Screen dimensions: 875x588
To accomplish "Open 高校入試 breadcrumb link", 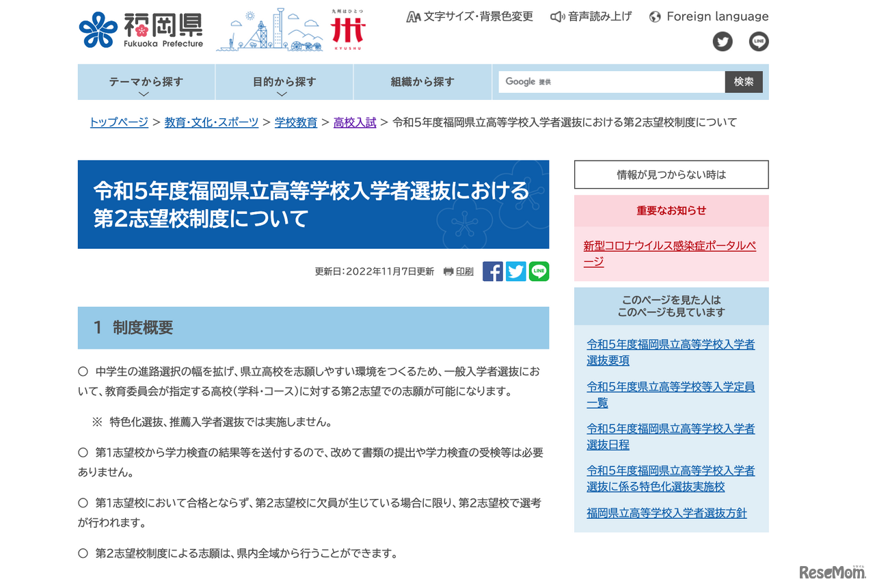I will [355, 122].
